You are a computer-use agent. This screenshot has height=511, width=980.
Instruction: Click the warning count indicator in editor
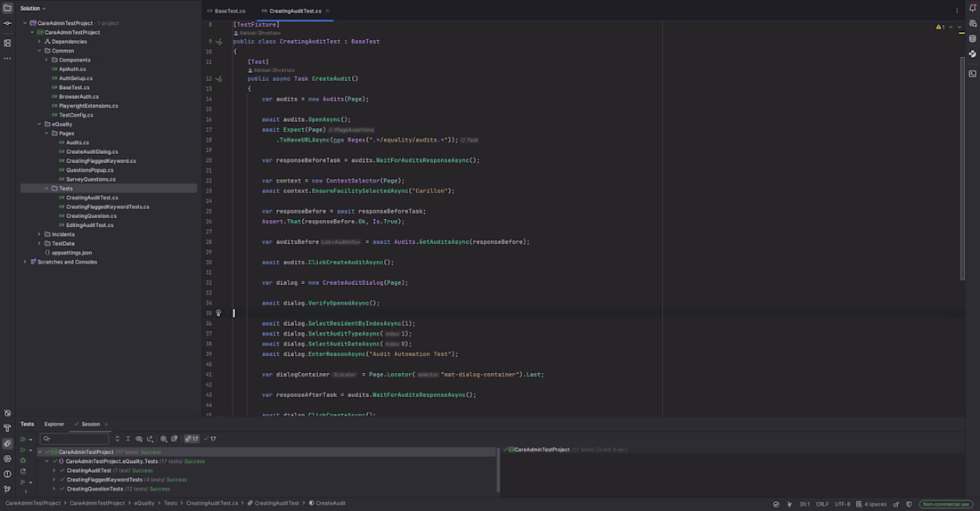point(941,27)
